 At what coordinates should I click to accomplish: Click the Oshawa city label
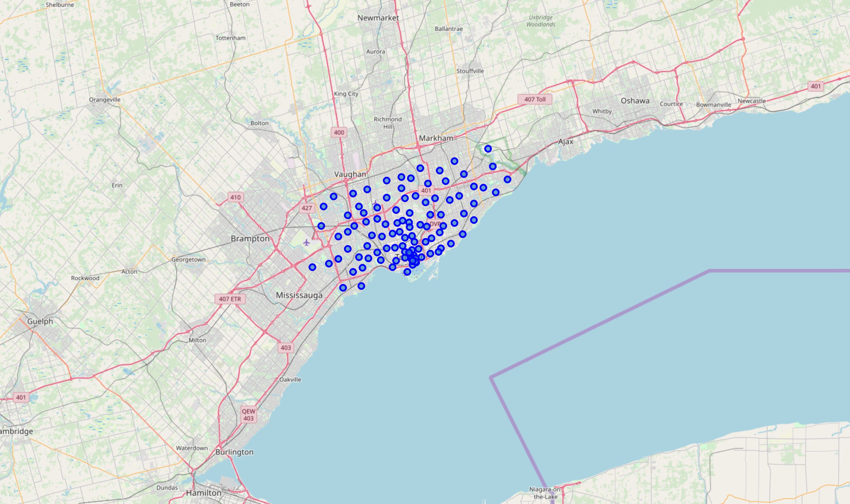[x=635, y=101]
